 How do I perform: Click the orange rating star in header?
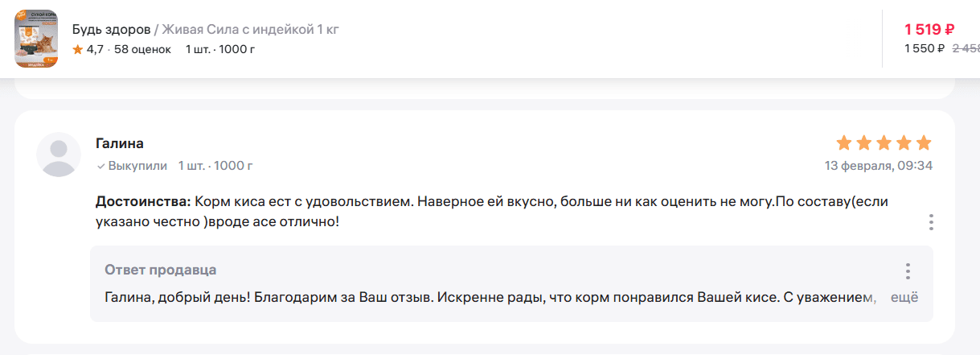point(78,50)
